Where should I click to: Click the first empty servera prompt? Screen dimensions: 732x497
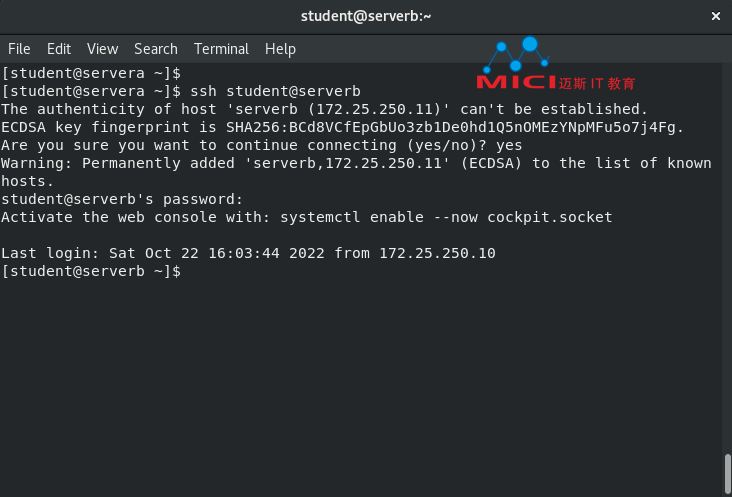coord(91,73)
